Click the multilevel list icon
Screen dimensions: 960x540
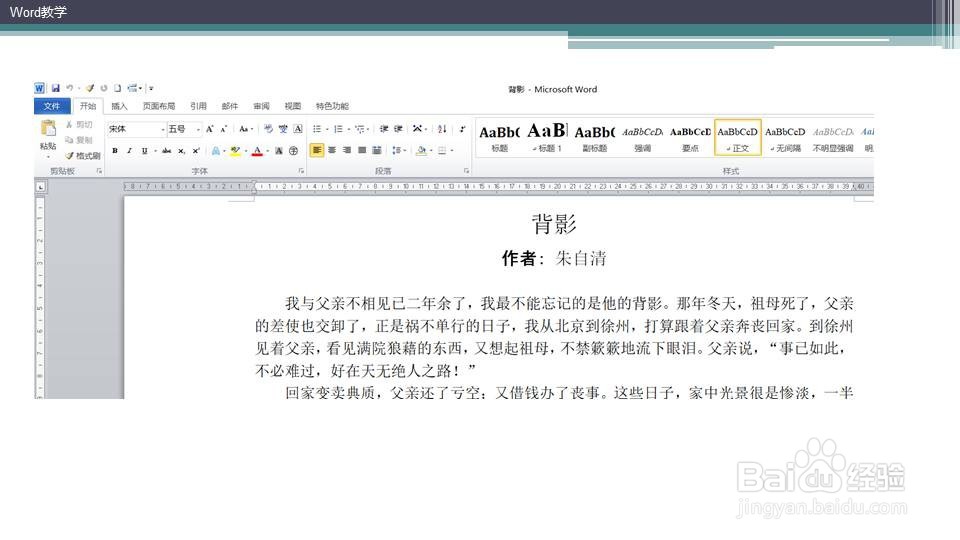click(x=359, y=129)
